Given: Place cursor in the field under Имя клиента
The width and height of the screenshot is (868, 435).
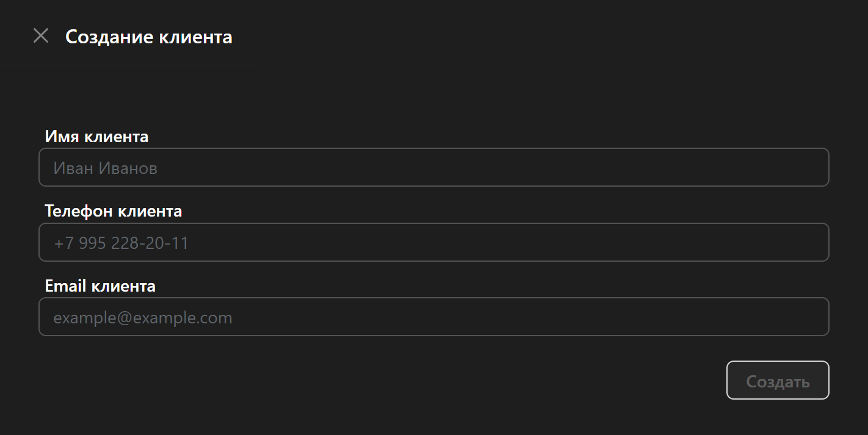Looking at the screenshot, I should 433,167.
